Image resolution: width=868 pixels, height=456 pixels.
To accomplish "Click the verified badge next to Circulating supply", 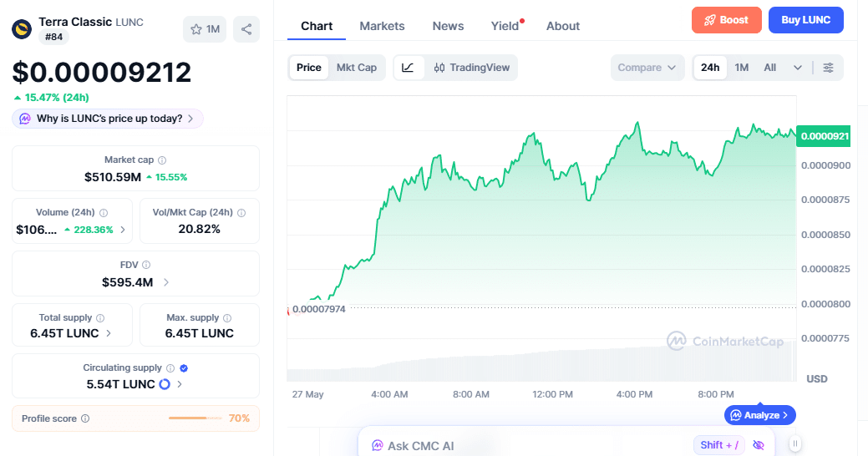I will tap(184, 368).
